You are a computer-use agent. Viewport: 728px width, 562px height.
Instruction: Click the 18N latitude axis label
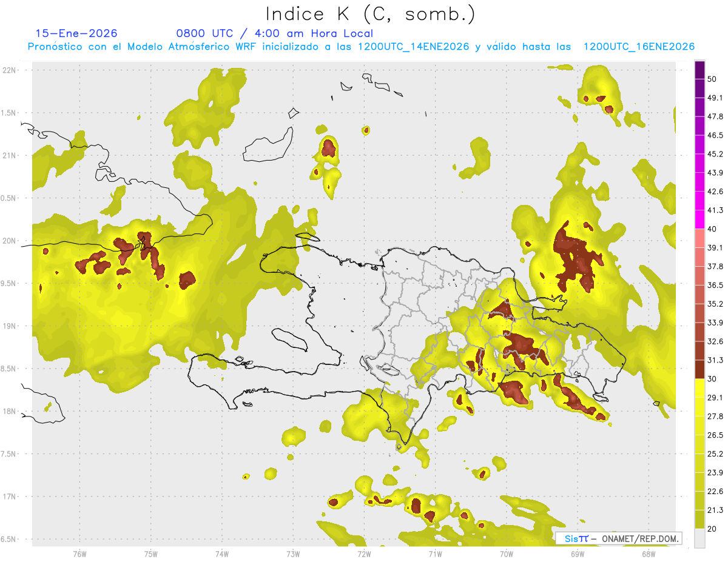9,411
